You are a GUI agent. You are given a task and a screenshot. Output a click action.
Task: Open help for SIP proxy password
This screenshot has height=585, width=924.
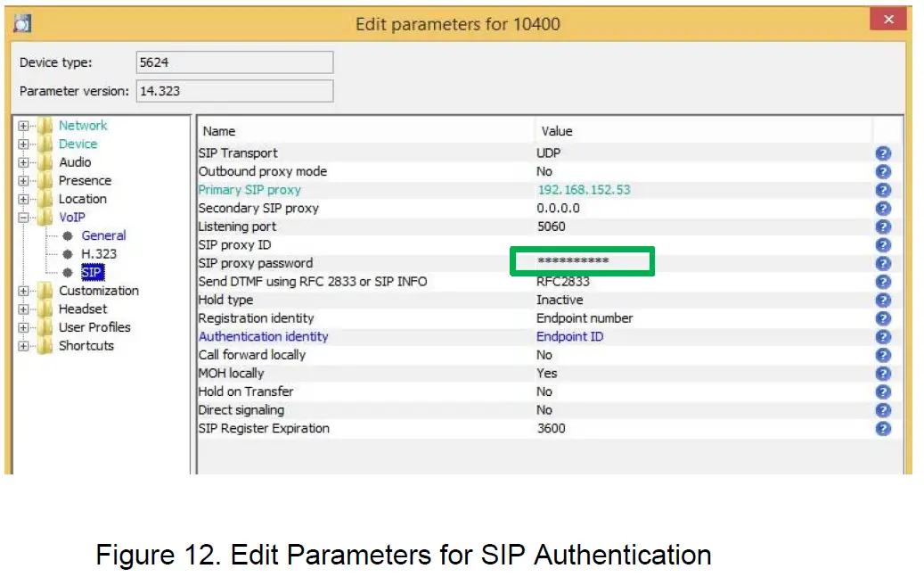[x=883, y=263]
